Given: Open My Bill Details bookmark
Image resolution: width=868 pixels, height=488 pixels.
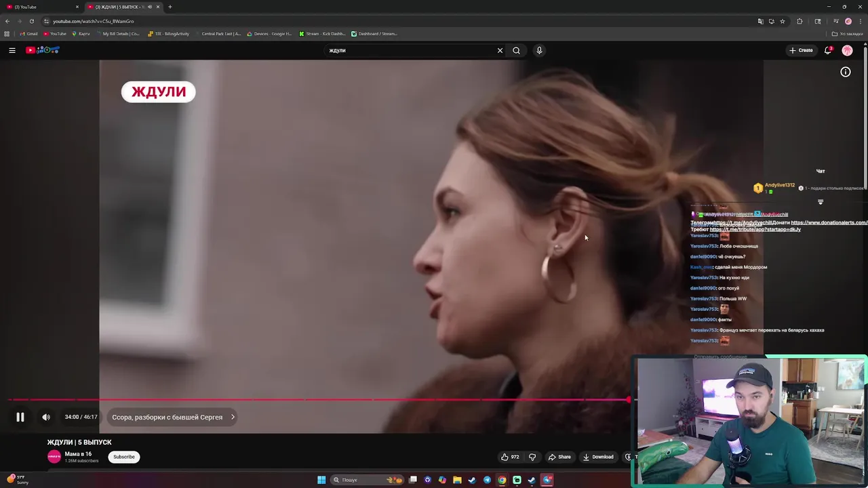Looking at the screenshot, I should 117,34.
